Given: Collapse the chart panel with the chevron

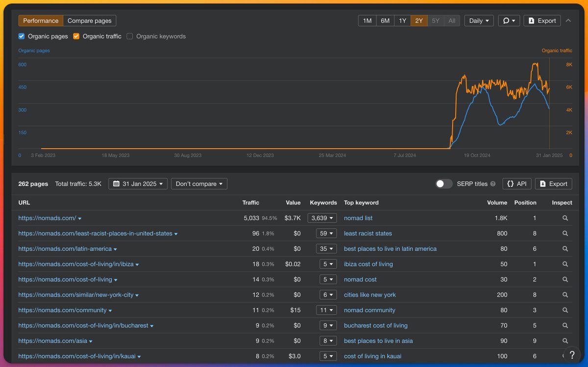Looking at the screenshot, I should (568, 21).
